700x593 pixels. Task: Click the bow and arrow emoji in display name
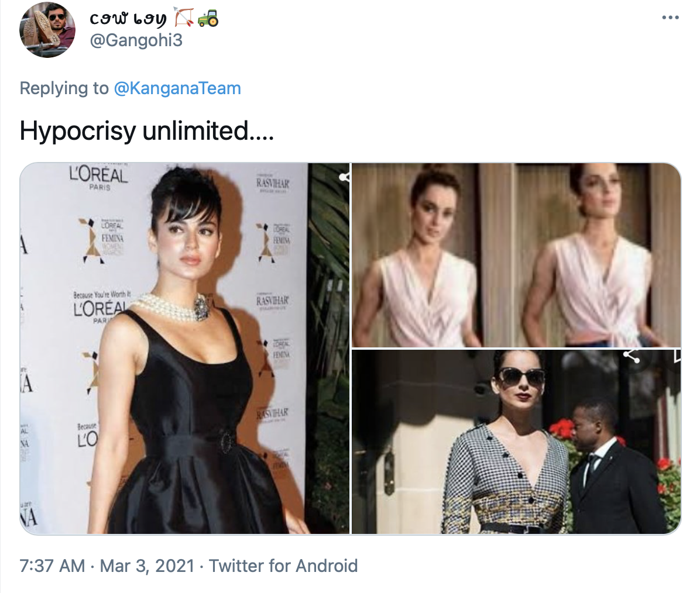coord(184,18)
